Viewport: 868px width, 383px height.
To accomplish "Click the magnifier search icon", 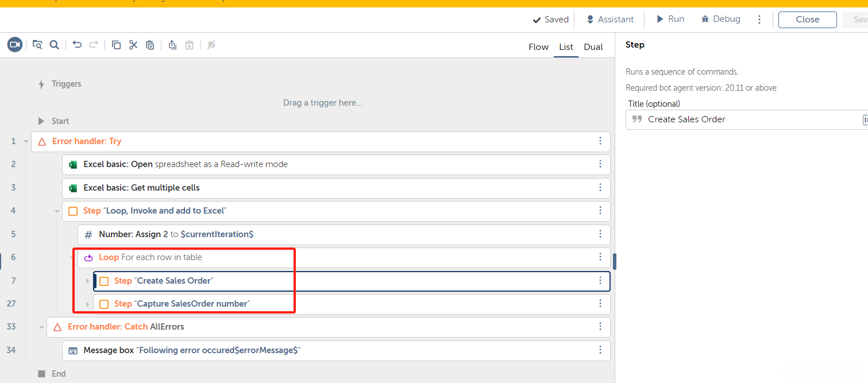I will [55, 45].
